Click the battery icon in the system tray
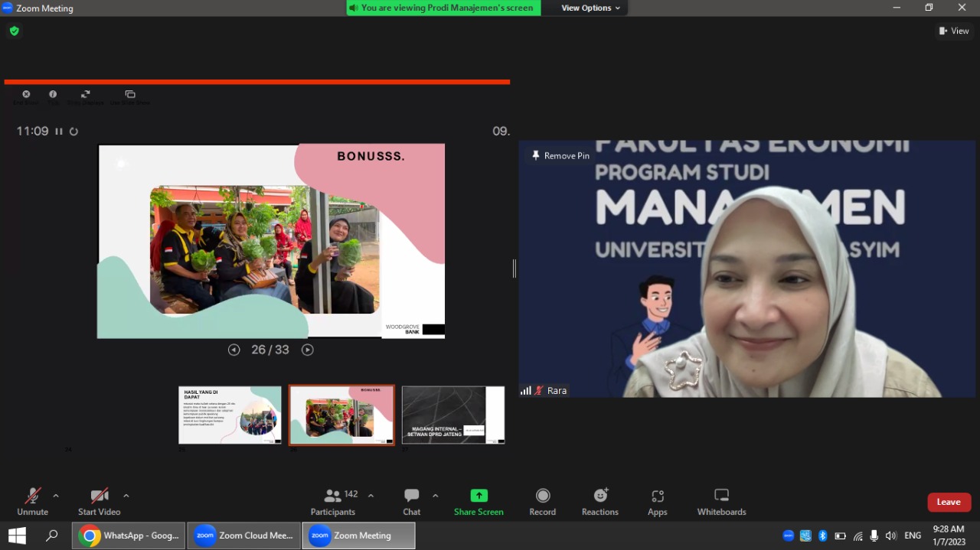Image resolution: width=980 pixels, height=550 pixels. (840, 535)
